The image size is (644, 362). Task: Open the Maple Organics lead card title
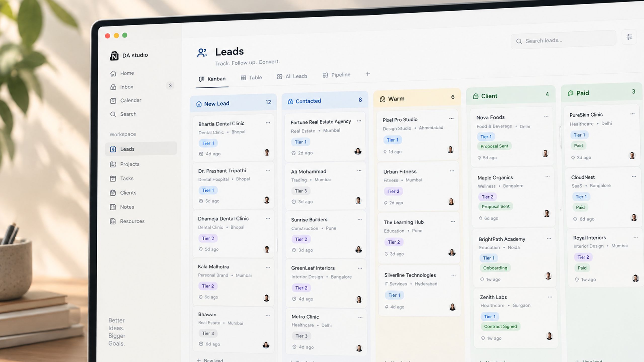point(495,177)
